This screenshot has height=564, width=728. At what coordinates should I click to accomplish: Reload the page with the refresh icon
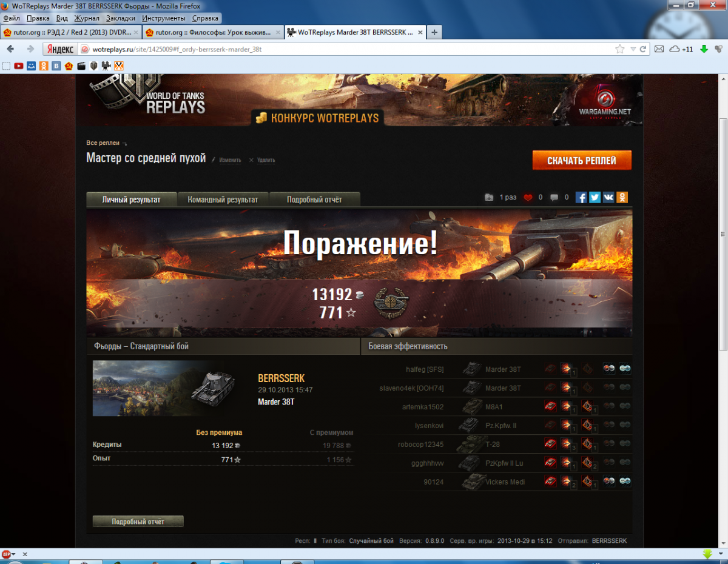tap(644, 49)
